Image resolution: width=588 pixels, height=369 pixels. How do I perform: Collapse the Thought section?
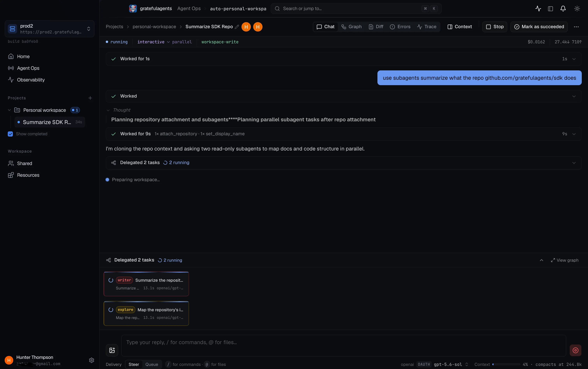coord(118,110)
